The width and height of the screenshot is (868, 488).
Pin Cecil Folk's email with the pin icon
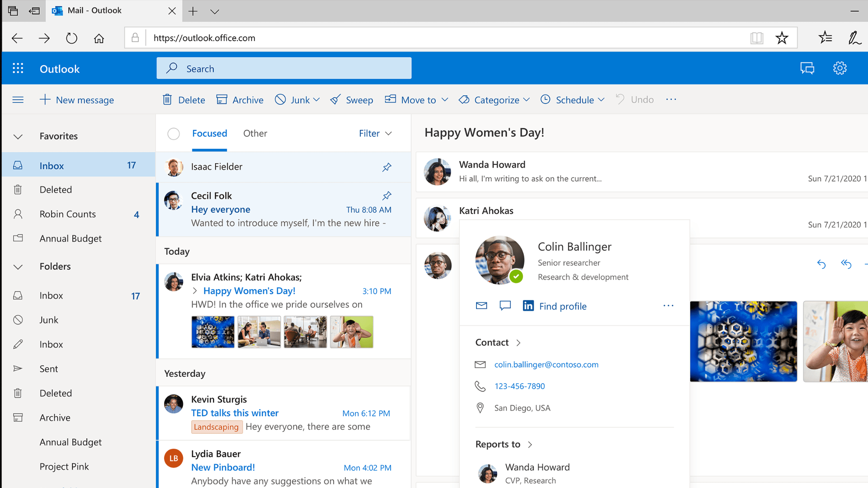(x=387, y=196)
